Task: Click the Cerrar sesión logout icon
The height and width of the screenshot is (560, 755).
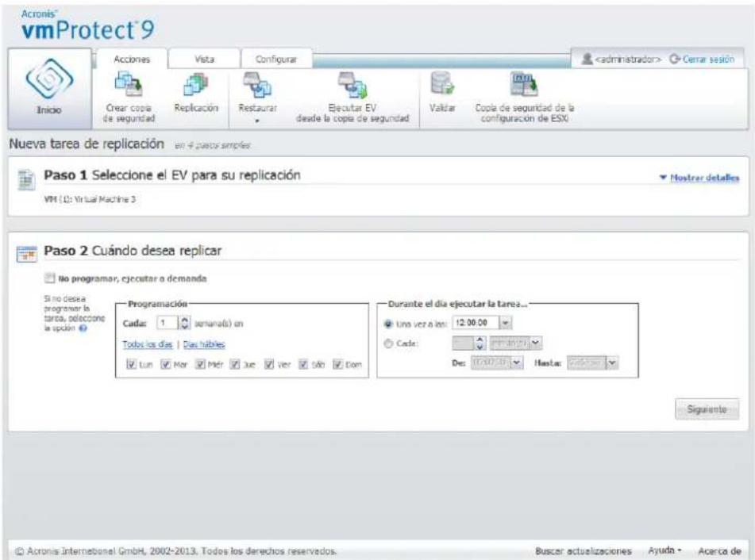Action: [x=675, y=59]
